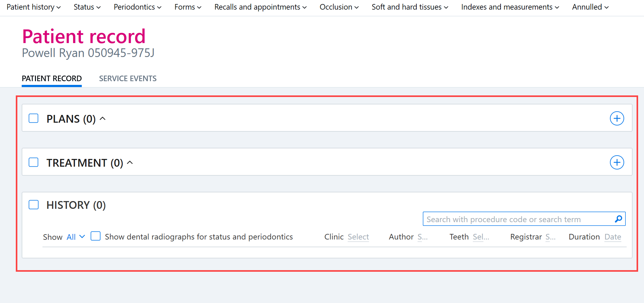This screenshot has height=303, width=644.
Task: Open the Periodontics menu
Action: coord(138,7)
